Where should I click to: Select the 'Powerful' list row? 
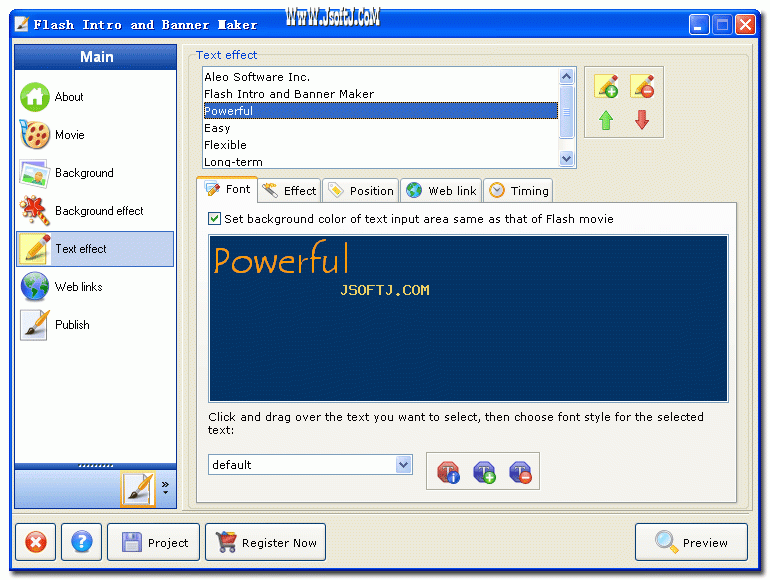pyautogui.click(x=381, y=111)
